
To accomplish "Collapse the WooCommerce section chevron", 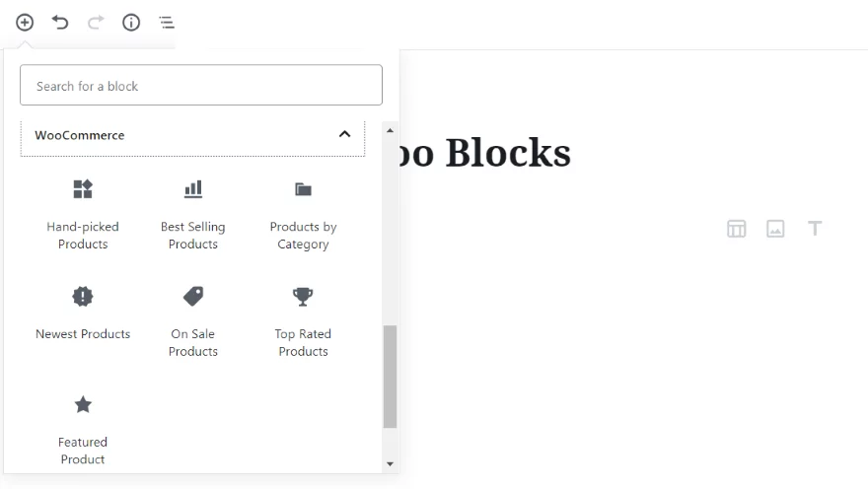I will (345, 134).
